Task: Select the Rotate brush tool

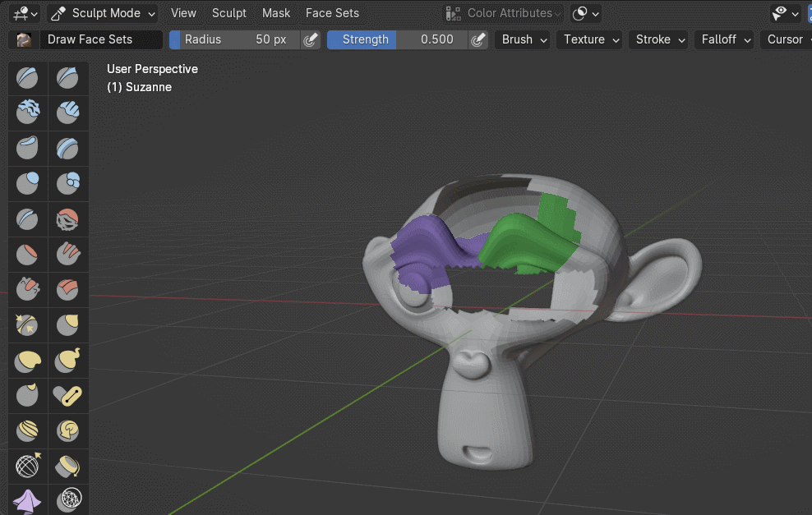Action: click(68, 430)
